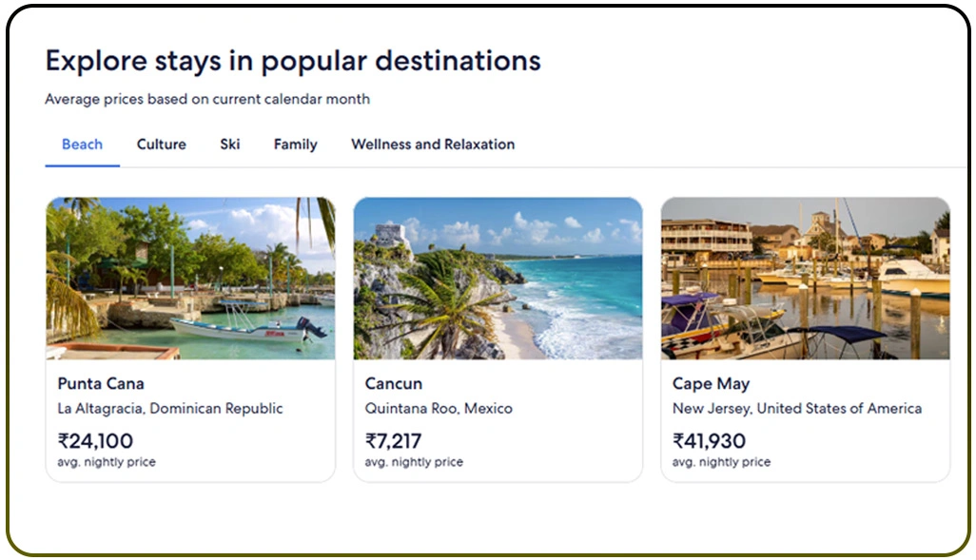Switch to the Culture tab
This screenshot has width=976, height=560.
pyautogui.click(x=161, y=145)
